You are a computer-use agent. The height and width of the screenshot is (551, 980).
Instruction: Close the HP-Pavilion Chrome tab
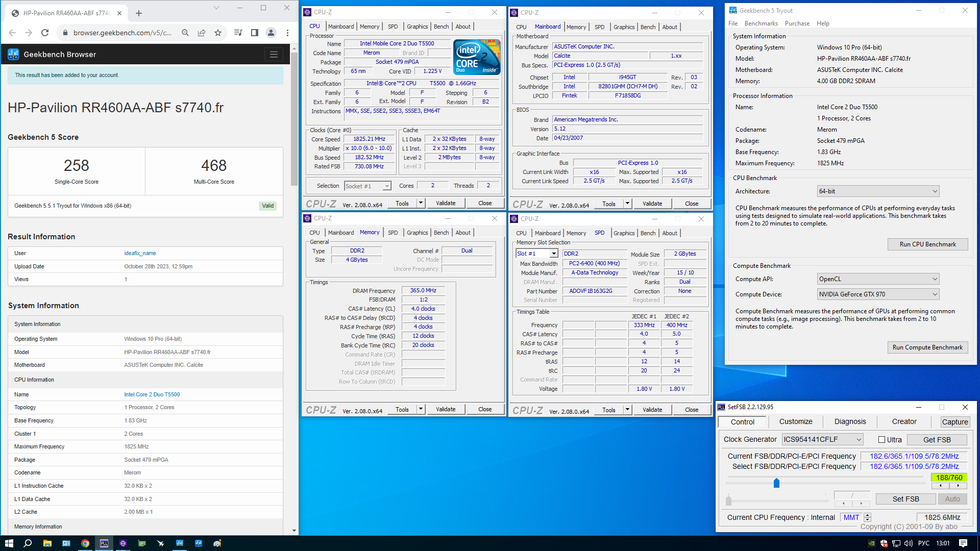point(119,13)
